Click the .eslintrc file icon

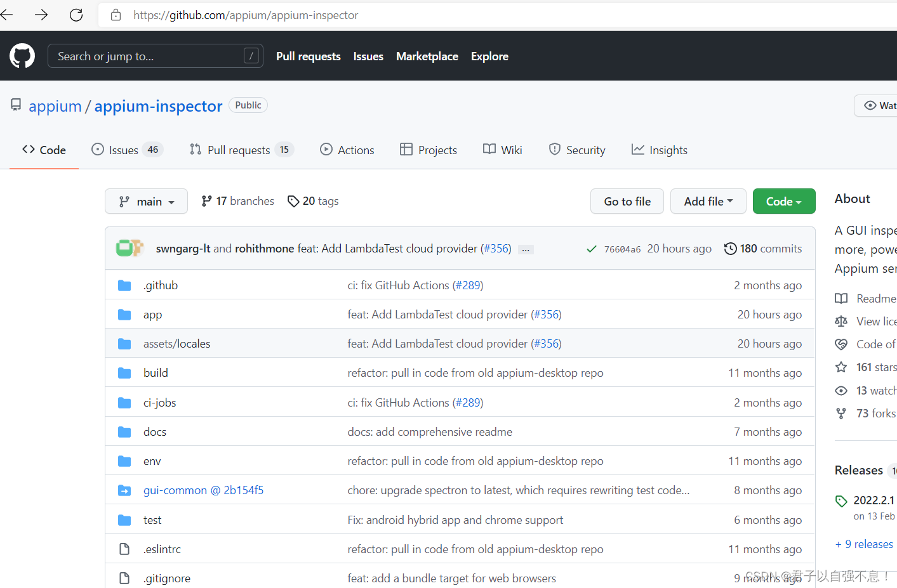(x=124, y=549)
